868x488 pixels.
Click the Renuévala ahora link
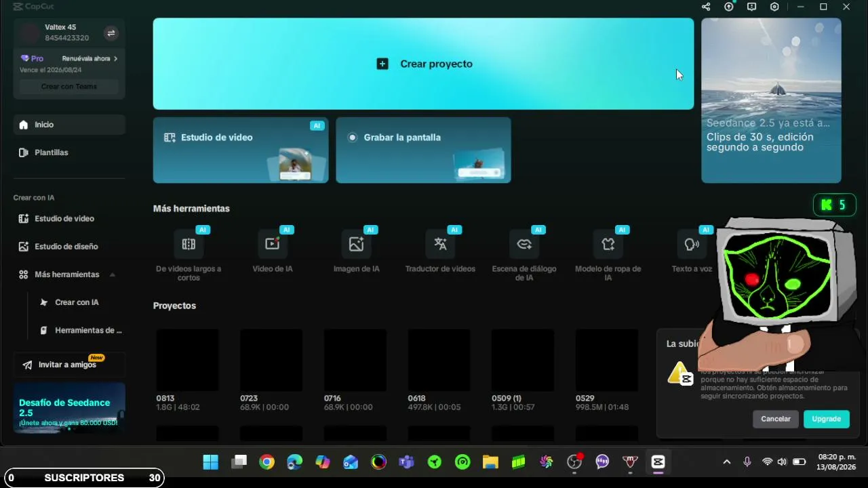pos(90,59)
